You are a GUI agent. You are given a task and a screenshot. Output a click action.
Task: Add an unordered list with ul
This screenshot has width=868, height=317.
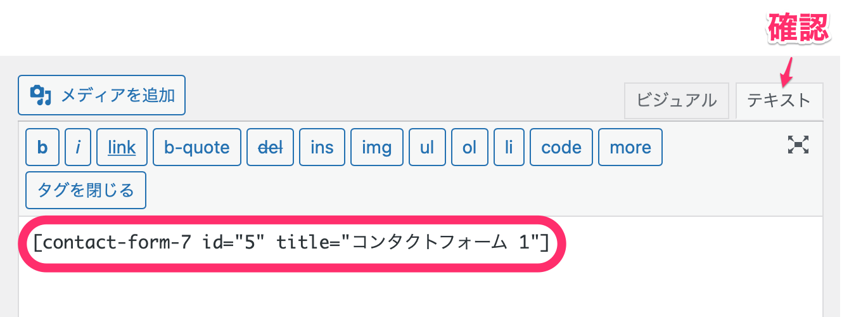(427, 148)
